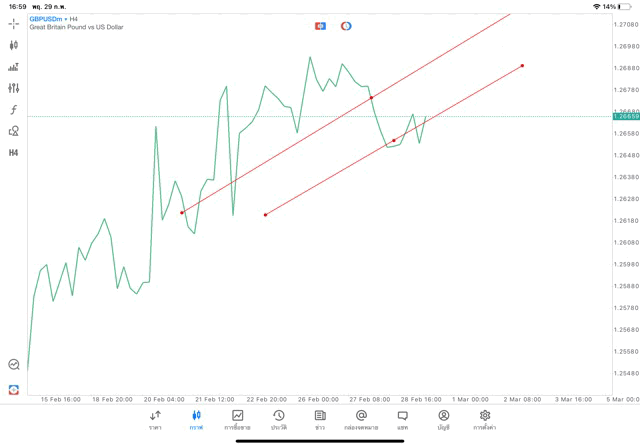The width and height of the screenshot is (640, 447).
Task: Tap the magnifier chart icon in sidebar
Action: click(14, 364)
